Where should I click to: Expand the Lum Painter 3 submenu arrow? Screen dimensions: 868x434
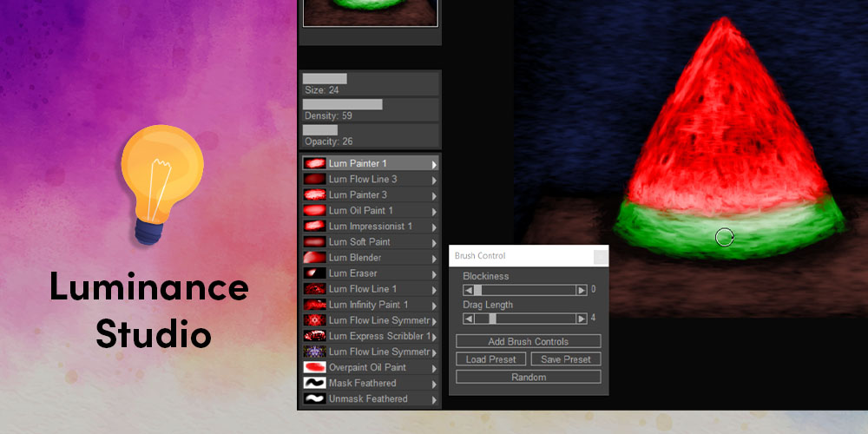tap(434, 195)
